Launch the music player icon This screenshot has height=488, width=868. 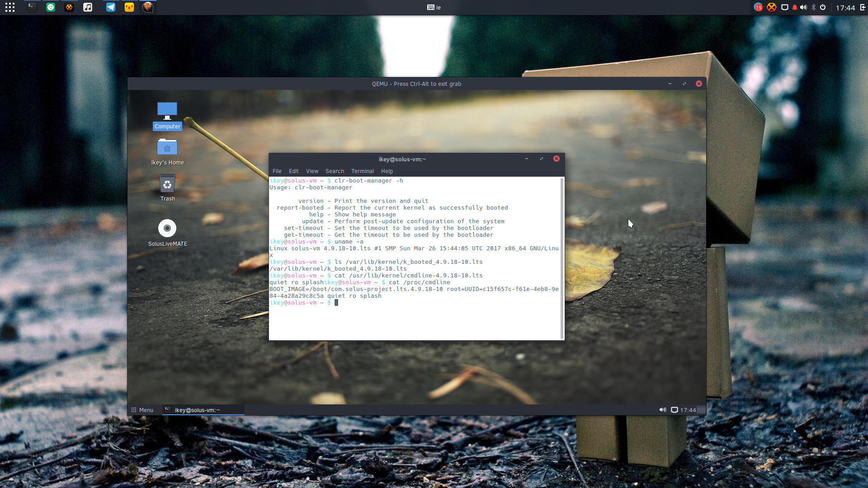(x=88, y=7)
